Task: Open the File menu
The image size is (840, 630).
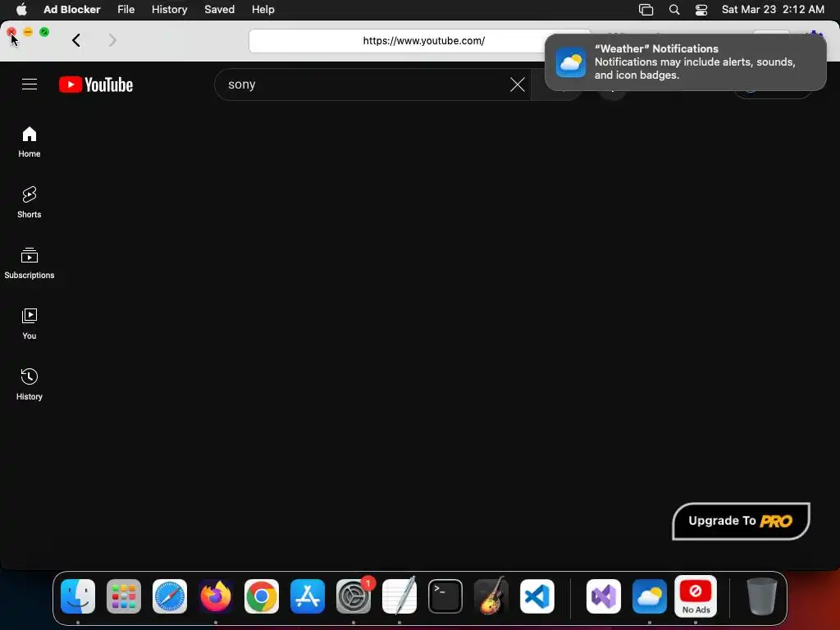Action: click(126, 10)
